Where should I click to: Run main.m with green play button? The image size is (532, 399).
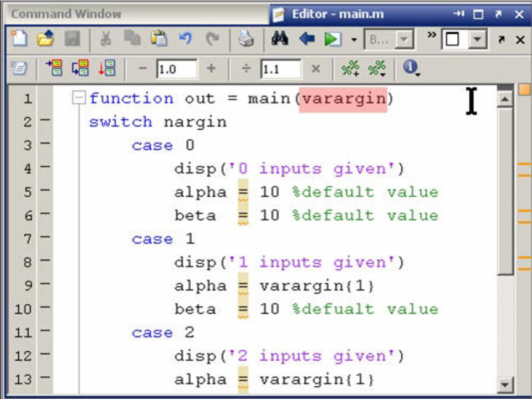coord(332,39)
